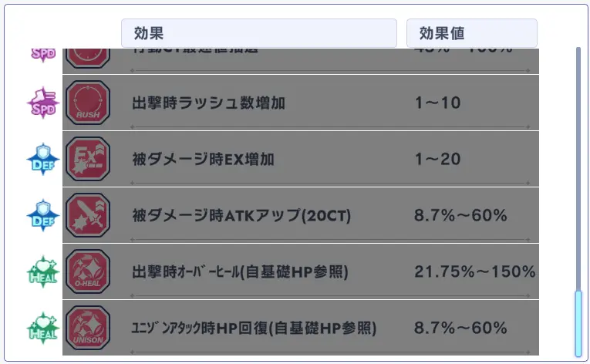Click the red sword ATK-up skill icon

pos(88,215)
